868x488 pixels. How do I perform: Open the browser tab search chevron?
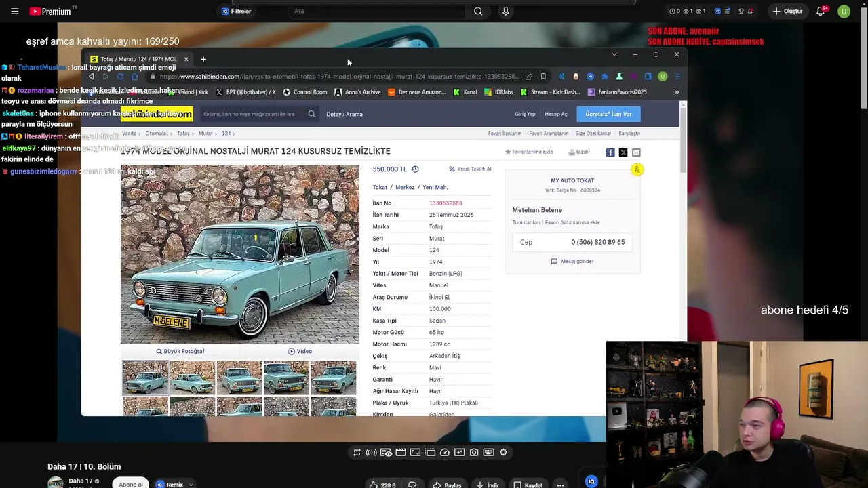pyautogui.click(x=614, y=54)
